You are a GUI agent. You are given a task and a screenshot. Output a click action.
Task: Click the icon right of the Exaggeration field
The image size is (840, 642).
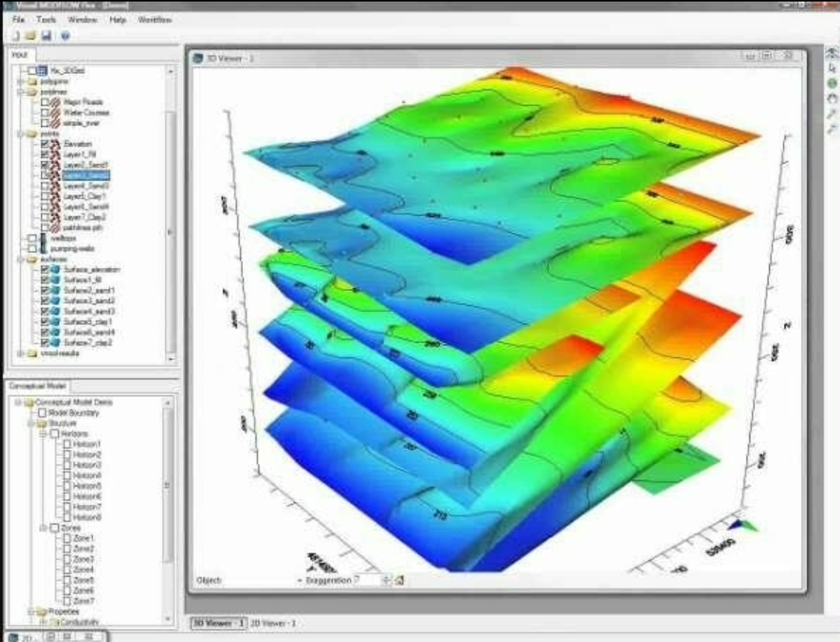click(399, 580)
